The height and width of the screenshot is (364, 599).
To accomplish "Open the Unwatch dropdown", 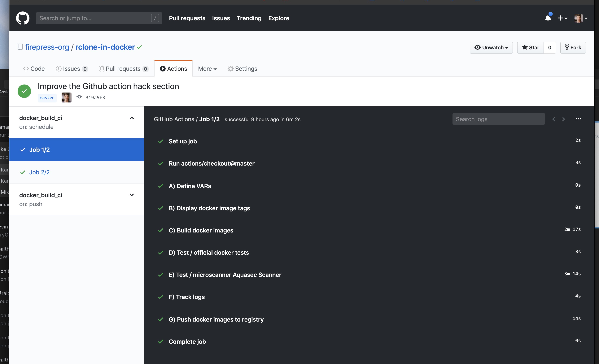I will [491, 47].
